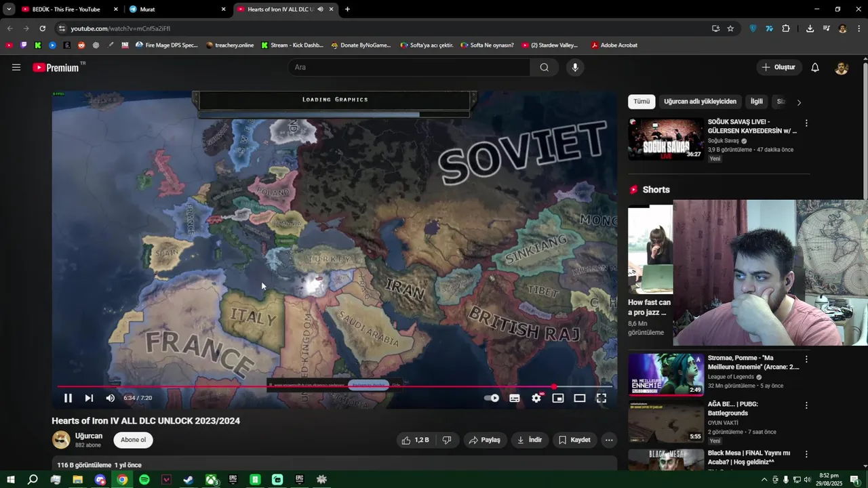The image size is (868, 488).
Task: Open Spotify from the taskbar
Action: (144, 479)
